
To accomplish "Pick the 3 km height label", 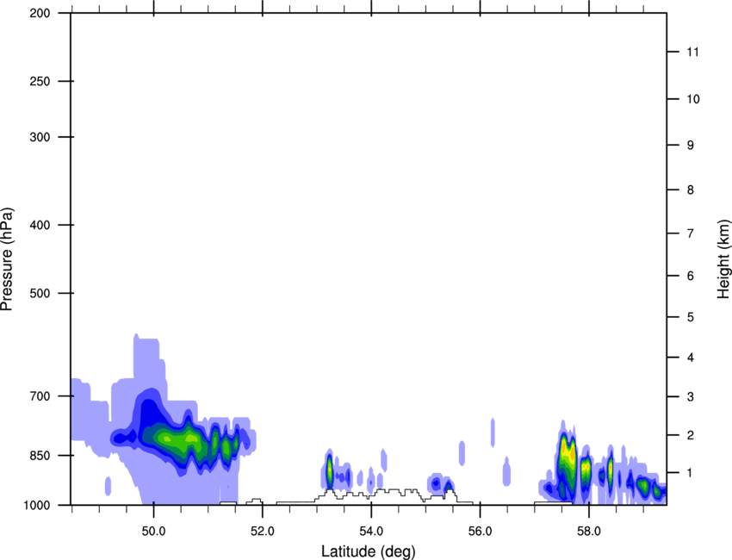I will coord(691,396).
